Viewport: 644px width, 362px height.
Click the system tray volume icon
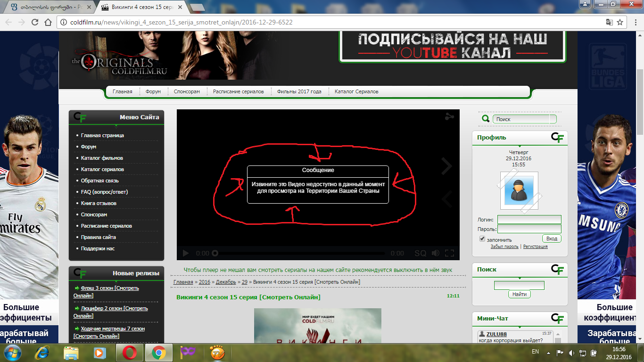(x=571, y=352)
